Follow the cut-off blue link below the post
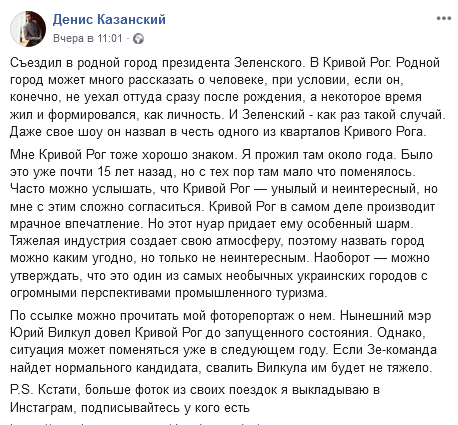 point(137,423)
